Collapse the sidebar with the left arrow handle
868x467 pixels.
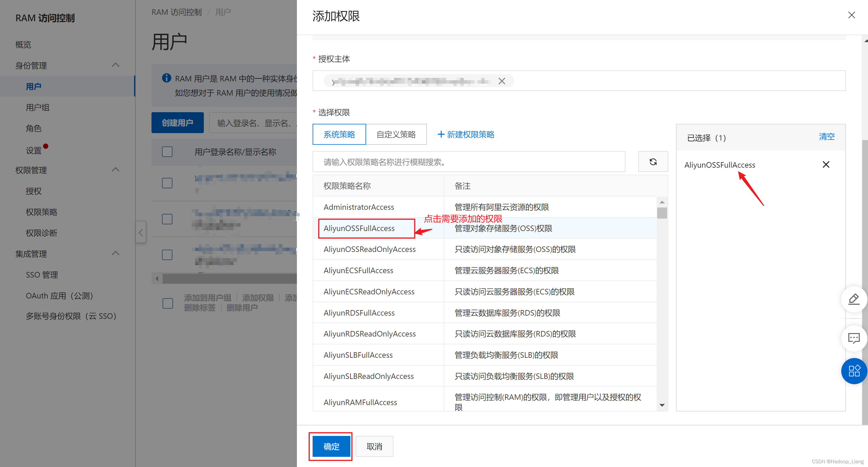click(141, 232)
